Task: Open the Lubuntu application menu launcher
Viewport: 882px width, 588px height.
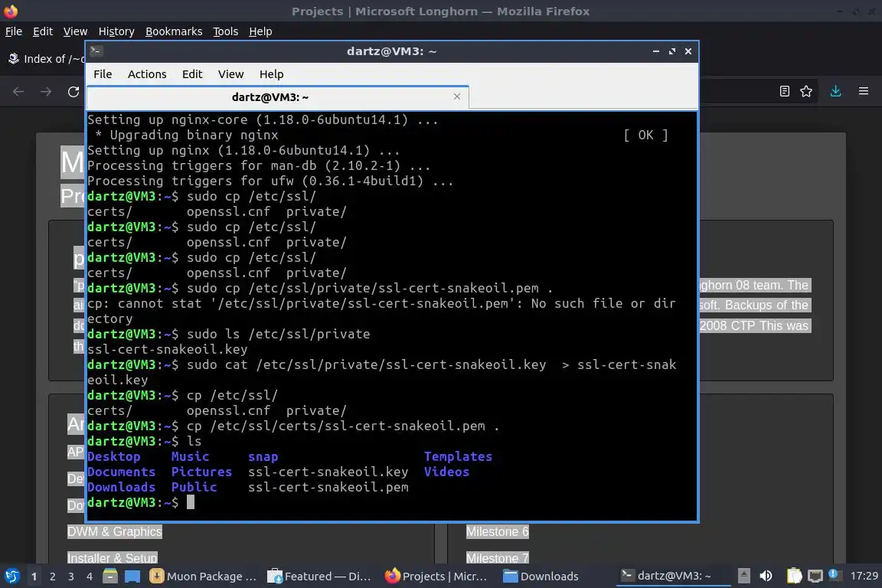Action: (x=11, y=576)
